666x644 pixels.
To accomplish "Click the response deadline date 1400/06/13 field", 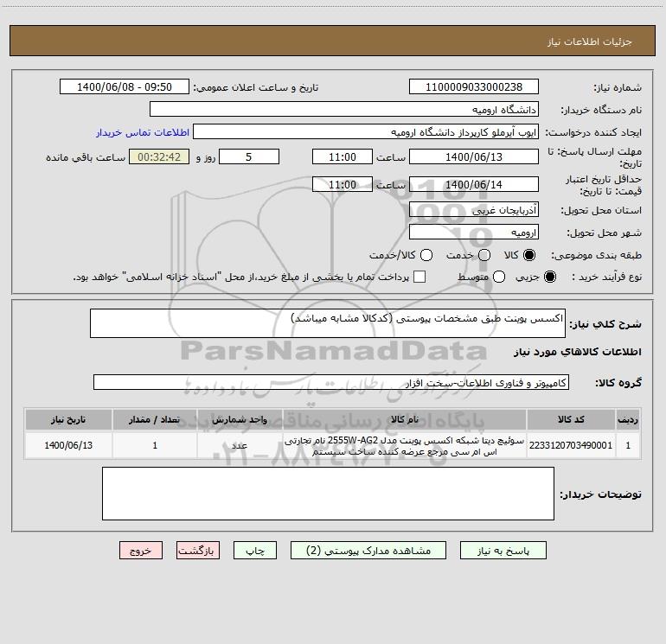I will 474,156.
